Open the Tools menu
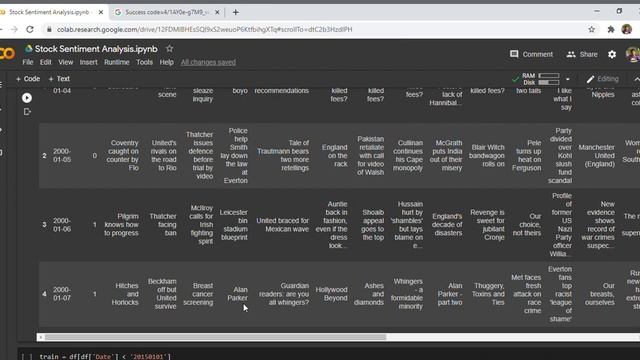The width and height of the screenshot is (640, 360). 144,62
